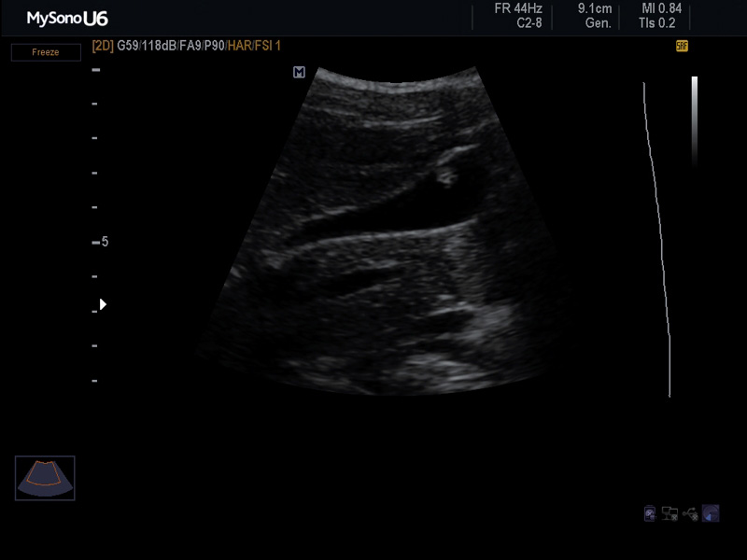Click the USB disconnected status icon
747x560 pixels.
tap(690, 514)
